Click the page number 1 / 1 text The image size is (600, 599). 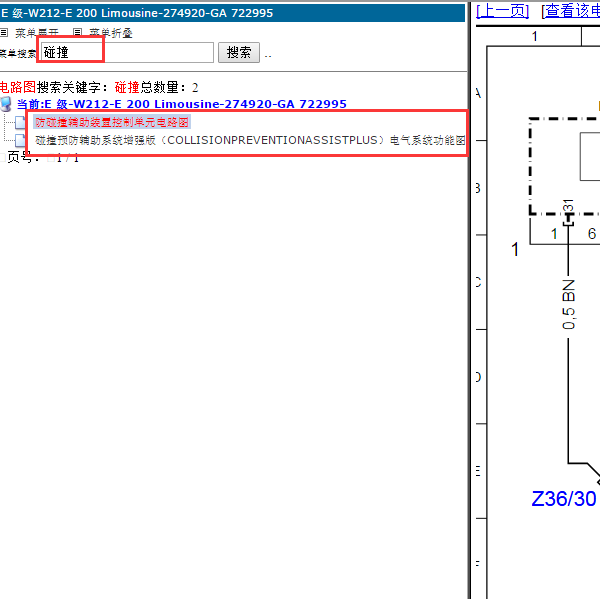pyautogui.click(x=67, y=157)
